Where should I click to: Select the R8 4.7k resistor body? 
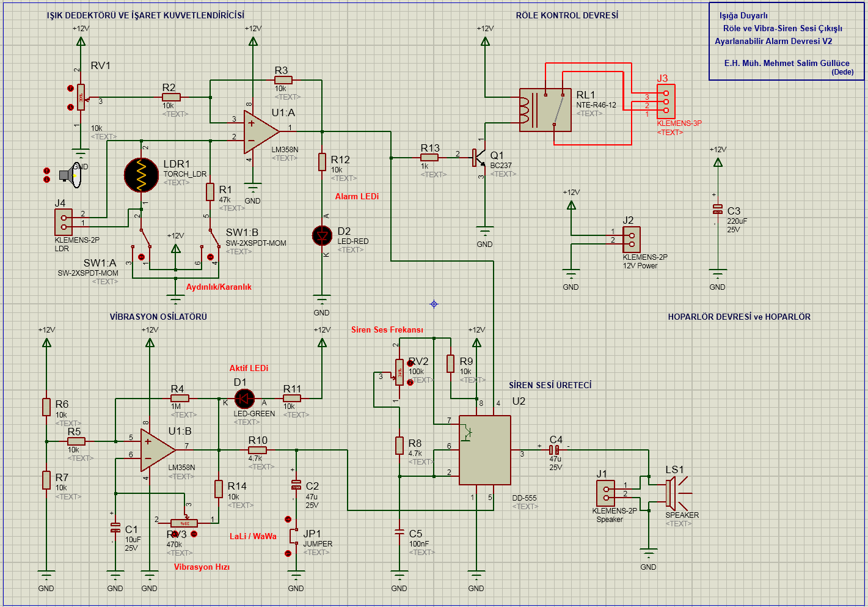click(x=399, y=446)
